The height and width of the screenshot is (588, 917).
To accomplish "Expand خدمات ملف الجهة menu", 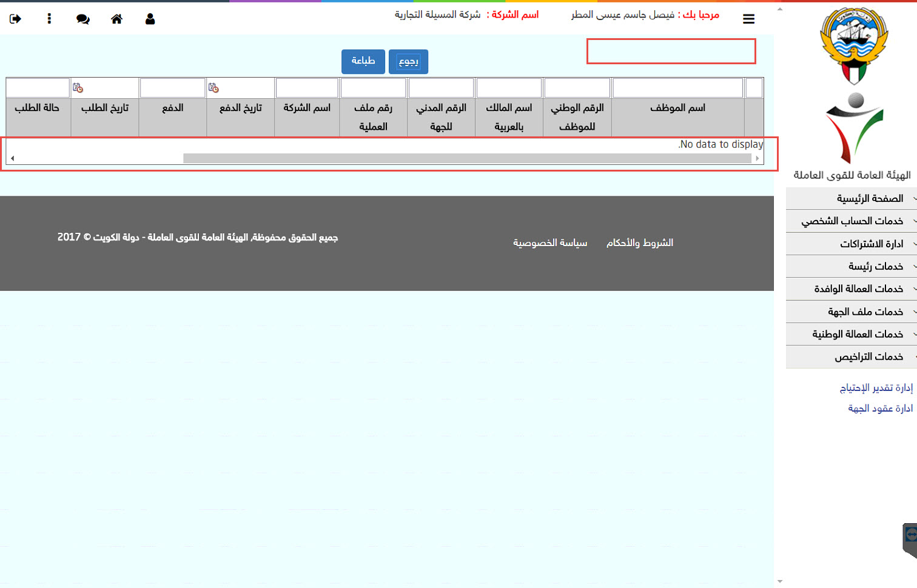I will (851, 312).
